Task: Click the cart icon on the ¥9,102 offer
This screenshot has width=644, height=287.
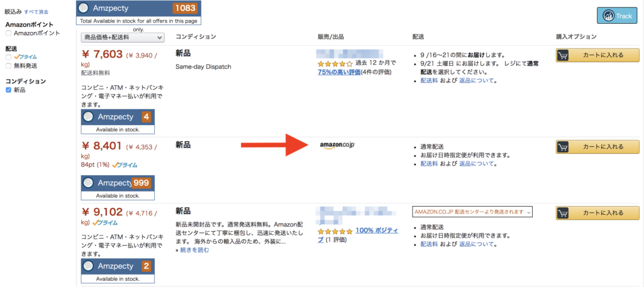Action: coord(563,213)
